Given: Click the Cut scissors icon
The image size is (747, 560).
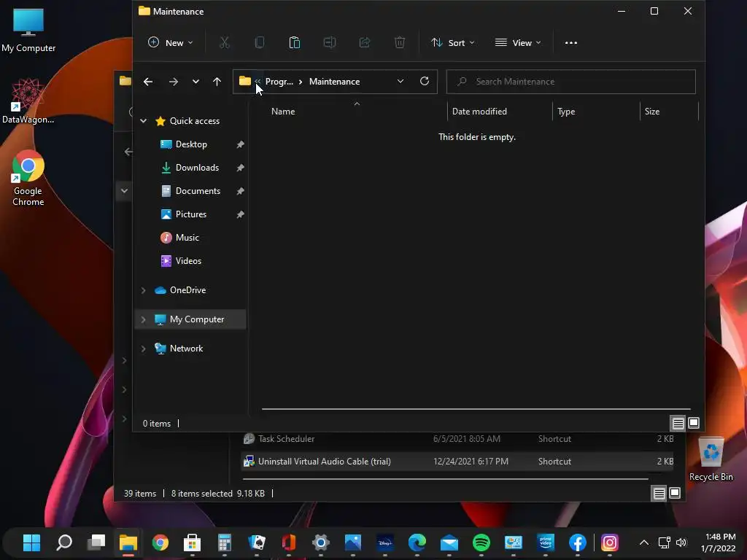Looking at the screenshot, I should click(x=225, y=43).
